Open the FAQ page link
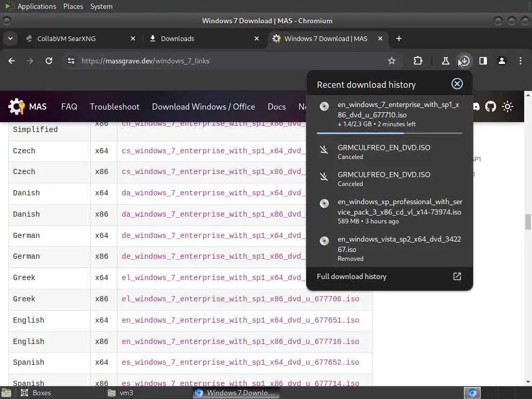 69,107
